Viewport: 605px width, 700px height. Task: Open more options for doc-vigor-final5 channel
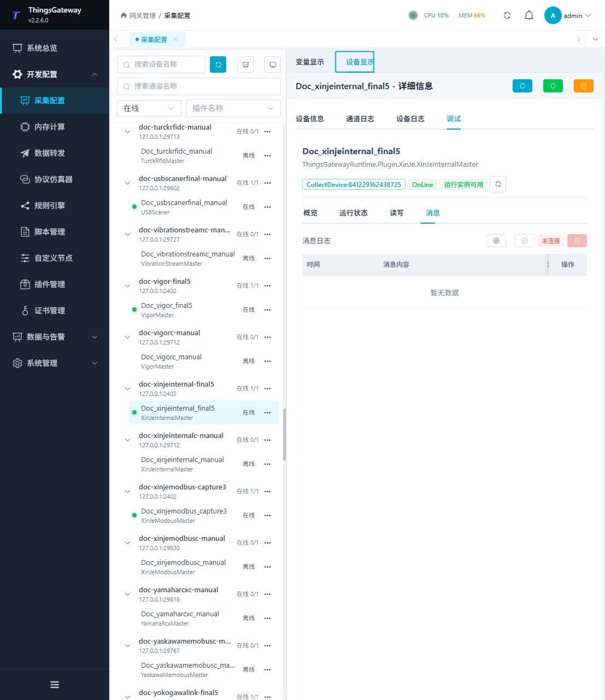267,285
